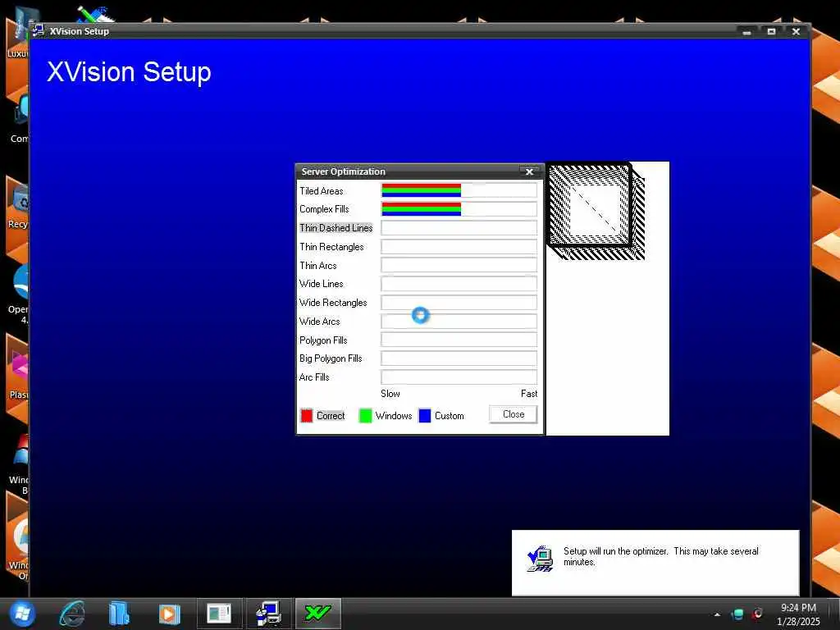Click the Complex Fills progress bar
The height and width of the screenshot is (630, 840).
tap(459, 209)
